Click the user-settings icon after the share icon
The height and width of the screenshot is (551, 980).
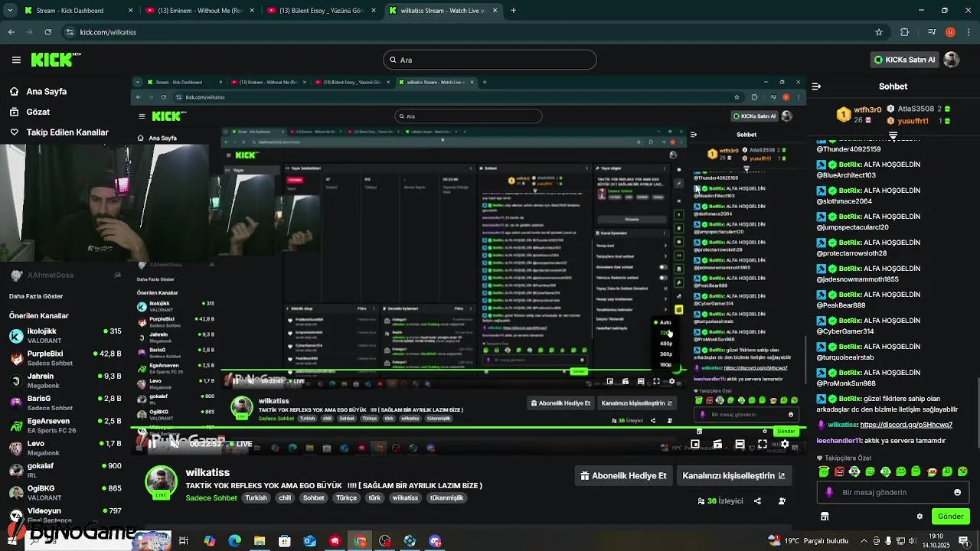(x=782, y=501)
